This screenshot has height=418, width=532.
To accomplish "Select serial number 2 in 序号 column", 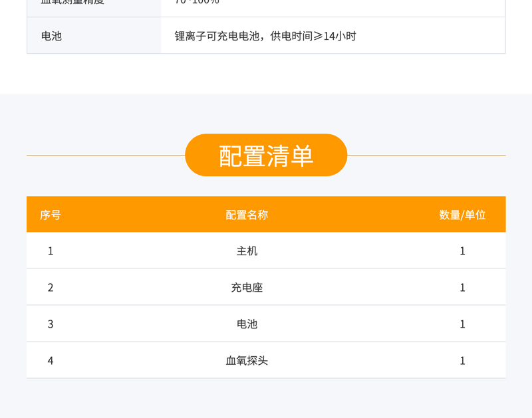I will [51, 288].
